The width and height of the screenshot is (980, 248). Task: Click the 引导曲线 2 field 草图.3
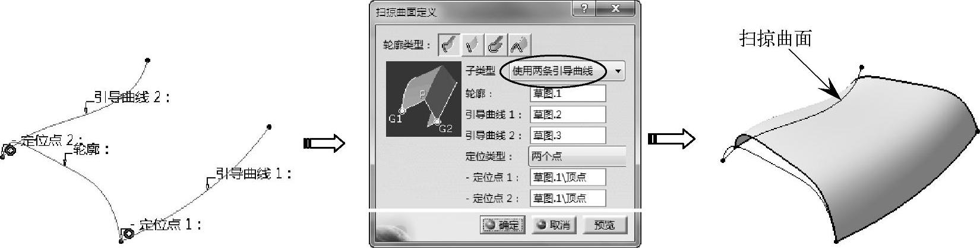pos(568,136)
